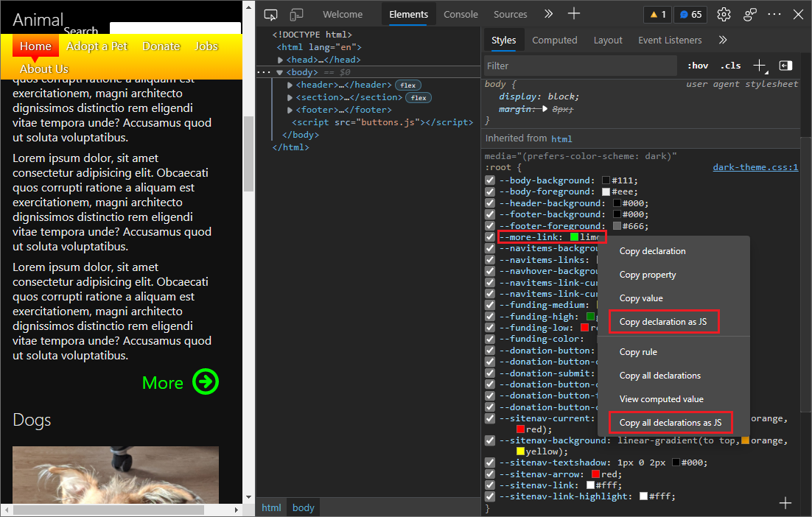
Task: Uncheck the --body-background declaration
Action: (490, 180)
